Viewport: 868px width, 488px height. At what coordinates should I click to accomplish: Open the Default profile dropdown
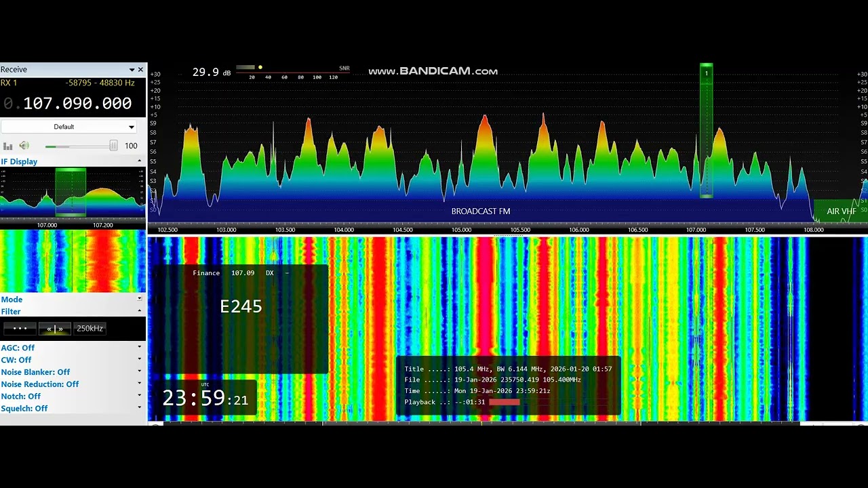(x=68, y=127)
